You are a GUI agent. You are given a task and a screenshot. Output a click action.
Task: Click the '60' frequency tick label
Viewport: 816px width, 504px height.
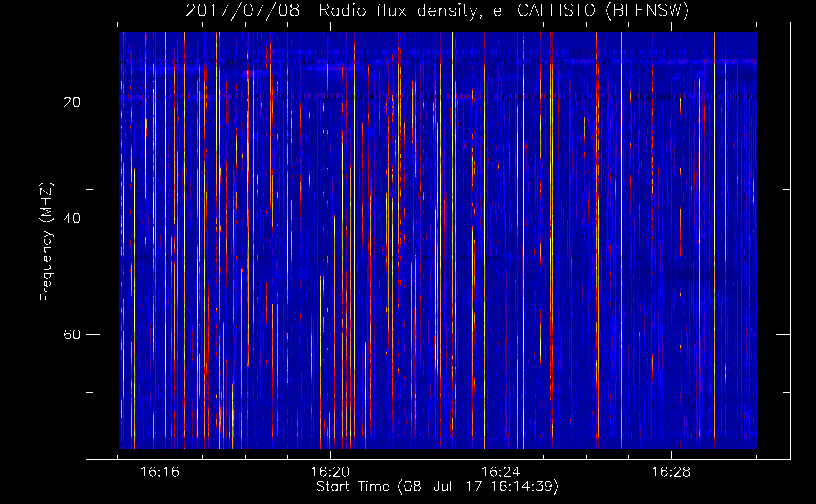point(72,334)
